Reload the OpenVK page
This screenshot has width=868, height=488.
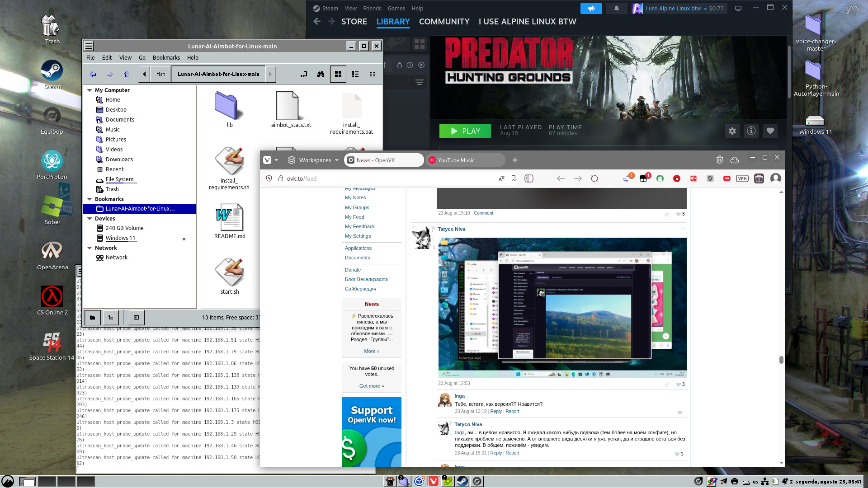click(x=594, y=178)
